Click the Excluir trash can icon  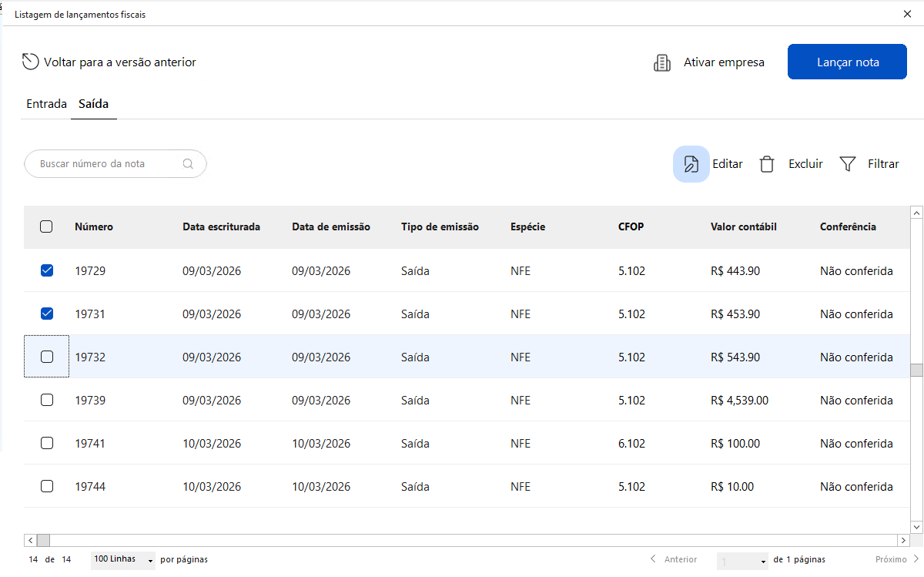[767, 164]
